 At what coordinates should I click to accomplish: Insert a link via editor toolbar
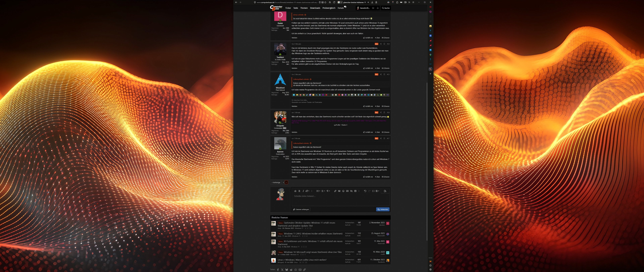coord(335,191)
